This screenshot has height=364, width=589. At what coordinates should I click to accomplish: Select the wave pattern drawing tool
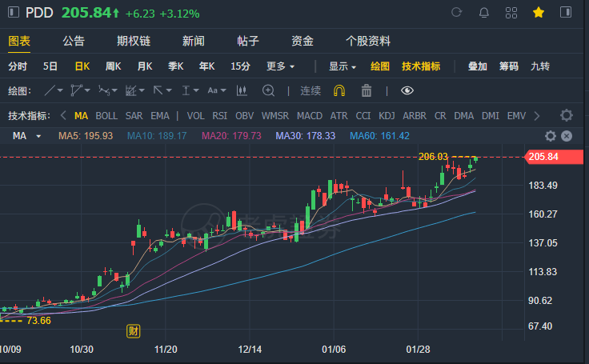click(x=104, y=90)
